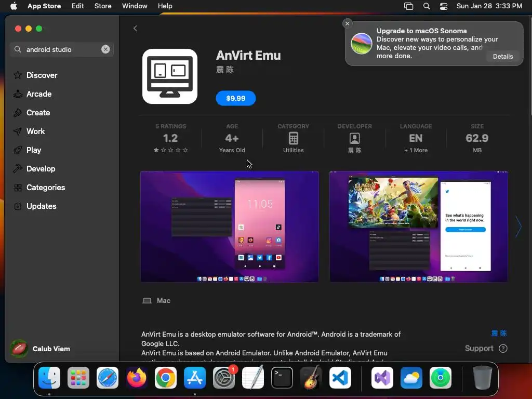Click the Sonoma notification icon

(362, 44)
